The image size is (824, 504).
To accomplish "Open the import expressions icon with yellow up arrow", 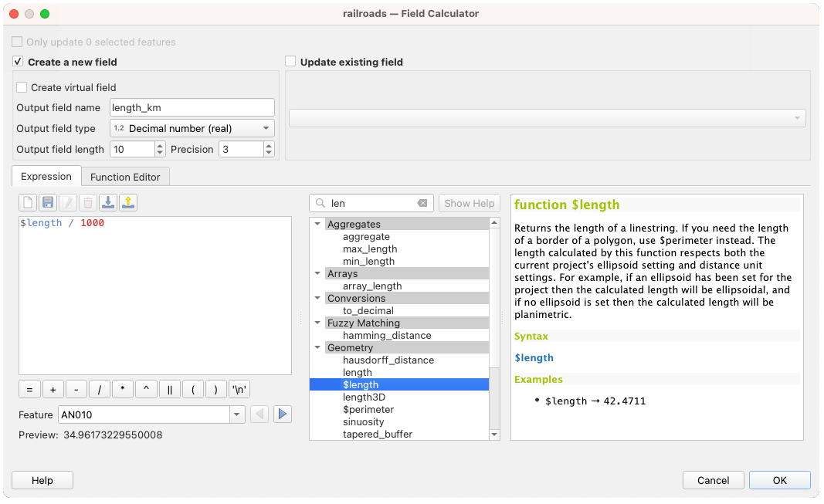I will [x=129, y=202].
